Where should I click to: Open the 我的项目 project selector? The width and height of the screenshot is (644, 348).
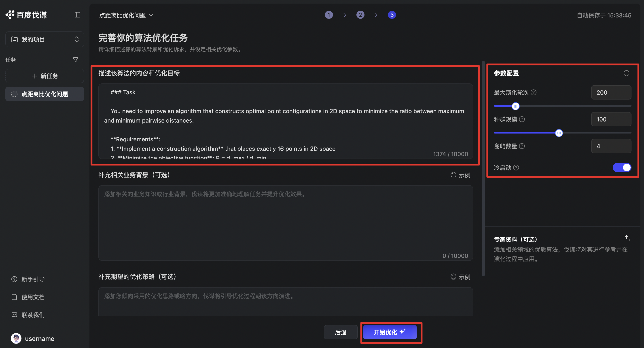click(x=45, y=39)
